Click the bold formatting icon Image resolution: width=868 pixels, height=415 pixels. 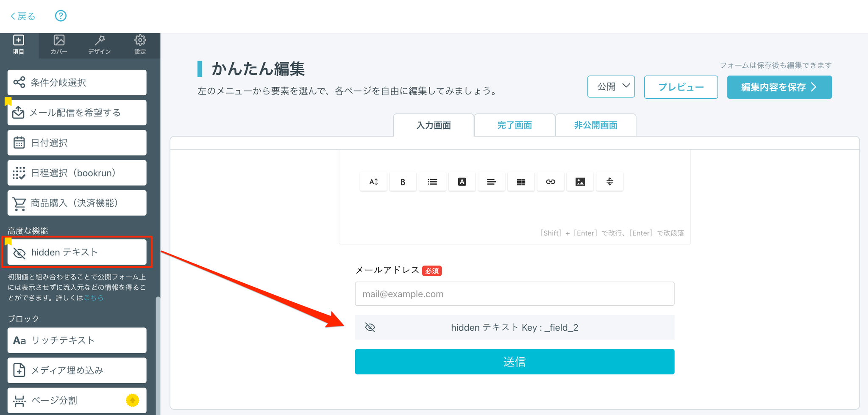pos(403,182)
